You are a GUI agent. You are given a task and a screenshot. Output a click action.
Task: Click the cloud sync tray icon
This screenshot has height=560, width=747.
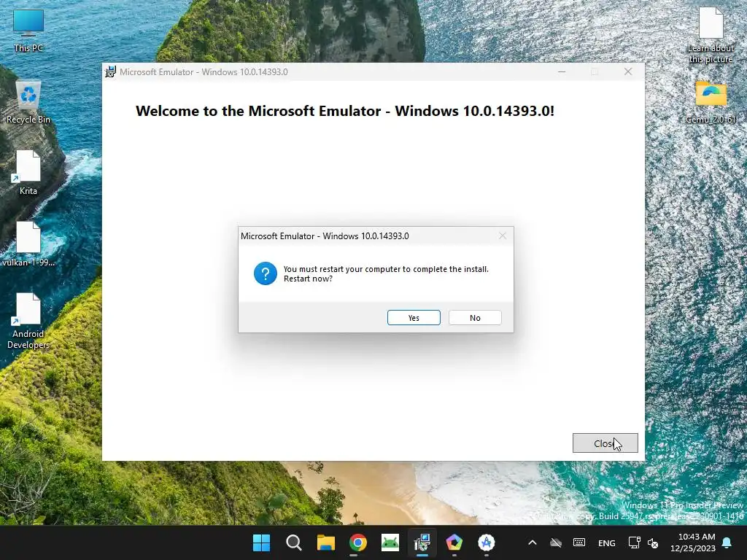pyautogui.click(x=555, y=542)
